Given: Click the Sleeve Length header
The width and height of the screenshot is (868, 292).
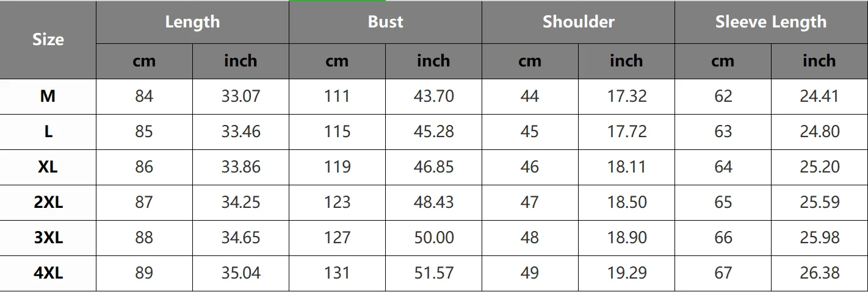Looking at the screenshot, I should [x=771, y=22].
